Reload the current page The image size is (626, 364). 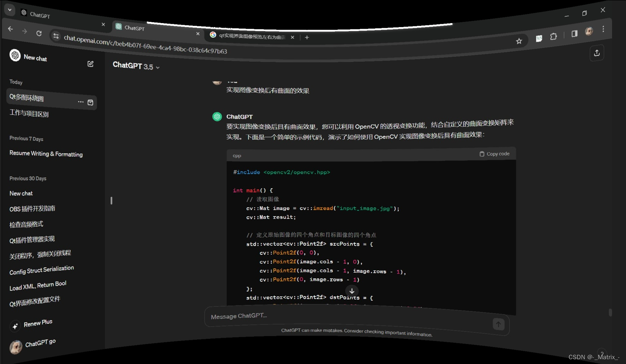coord(39,33)
